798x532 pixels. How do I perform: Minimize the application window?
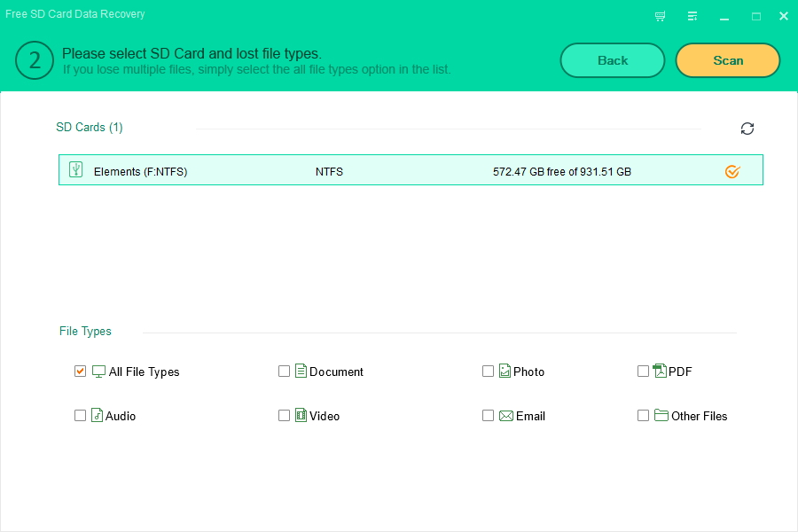[x=724, y=17]
